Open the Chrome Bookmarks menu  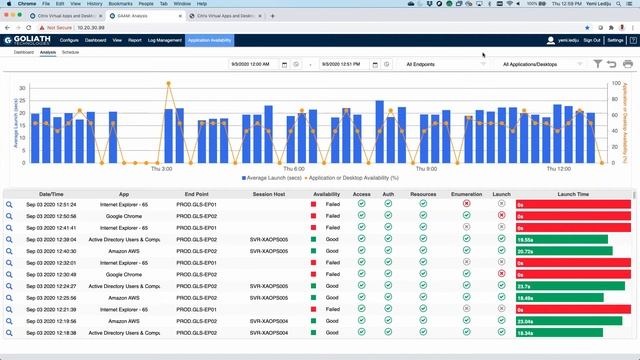point(120,4)
